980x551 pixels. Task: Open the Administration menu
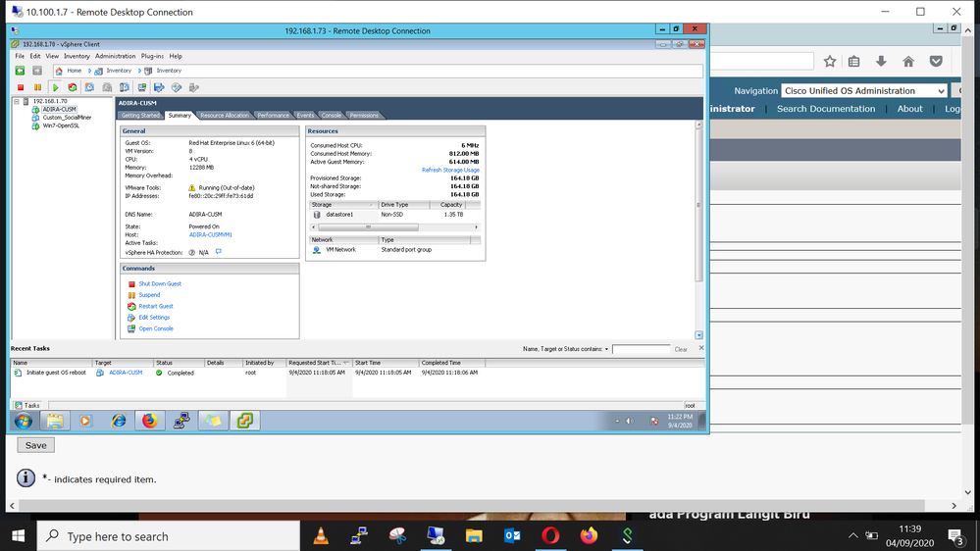115,56
